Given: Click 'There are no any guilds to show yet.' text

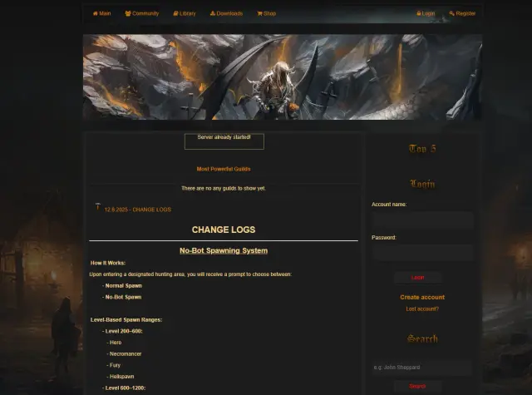Looking at the screenshot, I should click(x=224, y=188).
